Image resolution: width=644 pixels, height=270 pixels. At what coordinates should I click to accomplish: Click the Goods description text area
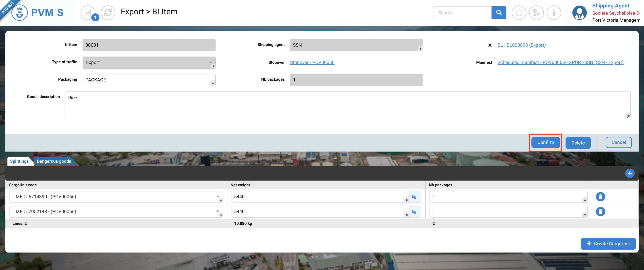[x=348, y=105]
